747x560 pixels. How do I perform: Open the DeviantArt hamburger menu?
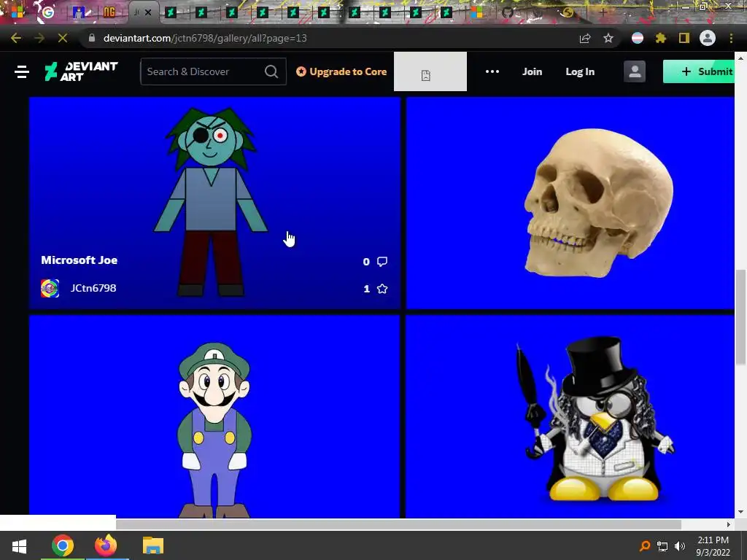click(x=21, y=71)
